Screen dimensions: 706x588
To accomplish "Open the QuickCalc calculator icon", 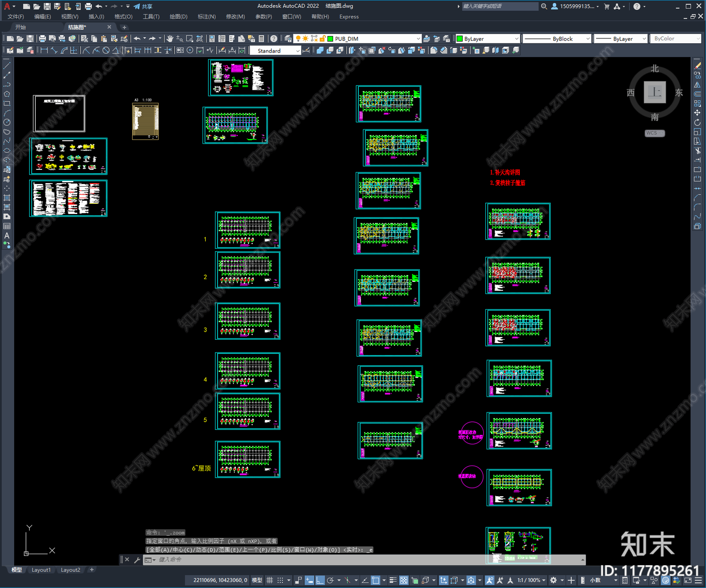I will [261, 39].
